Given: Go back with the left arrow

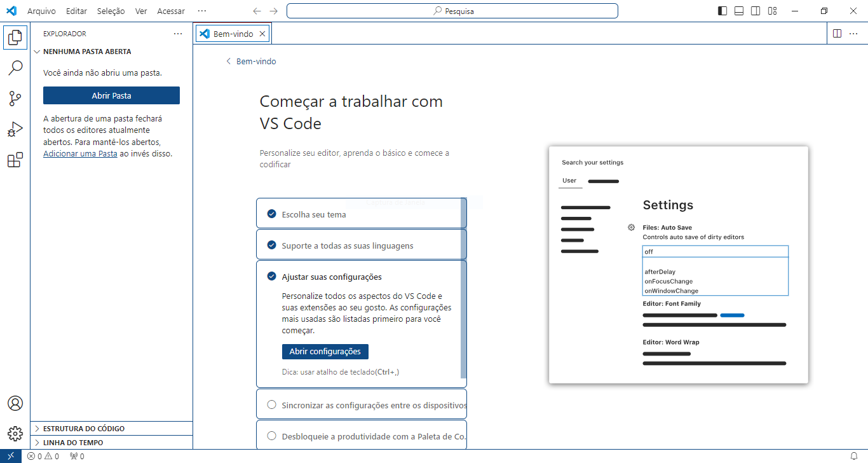Looking at the screenshot, I should pos(257,11).
